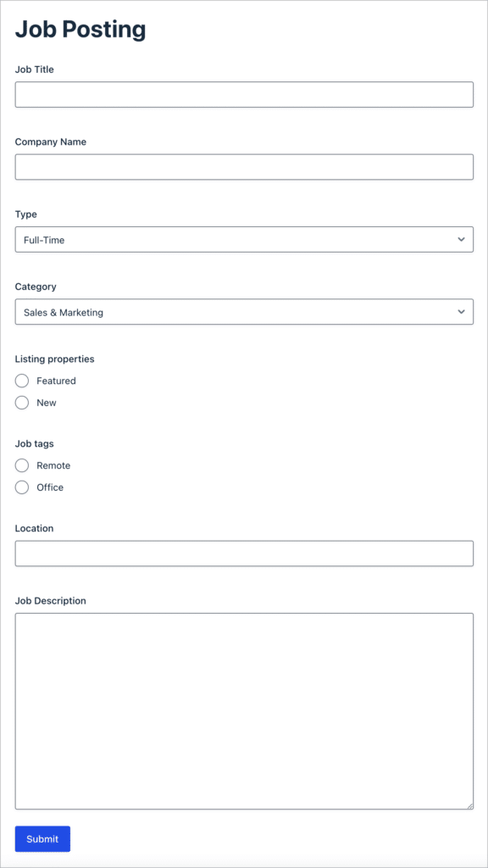Click the Listing properties label
Image resolution: width=488 pixels, height=868 pixels.
pos(55,359)
